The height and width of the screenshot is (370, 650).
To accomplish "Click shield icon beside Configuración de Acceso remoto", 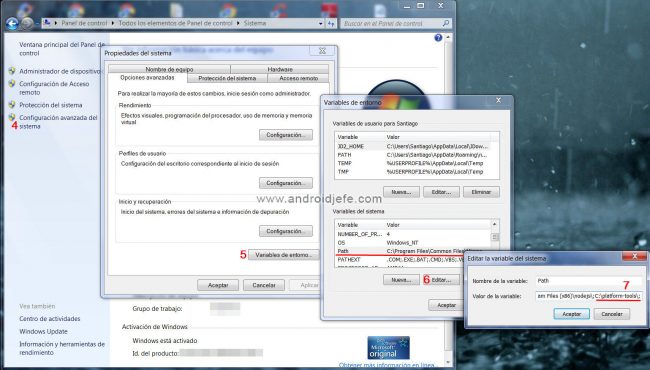I will 12,84.
